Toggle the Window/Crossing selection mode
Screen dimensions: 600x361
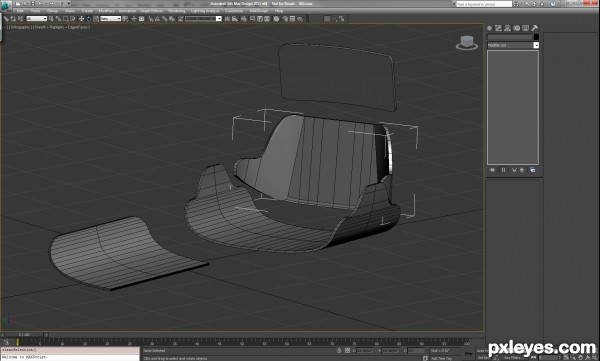coord(73,18)
